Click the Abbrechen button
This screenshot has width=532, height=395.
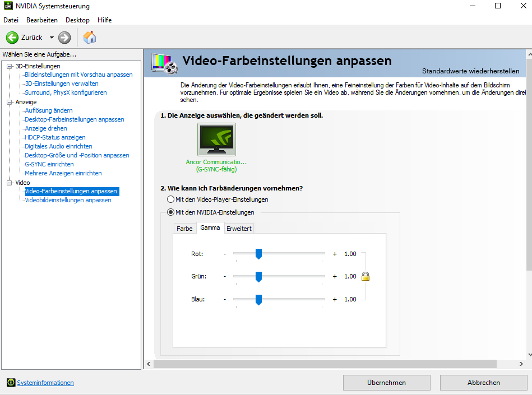pyautogui.click(x=483, y=383)
